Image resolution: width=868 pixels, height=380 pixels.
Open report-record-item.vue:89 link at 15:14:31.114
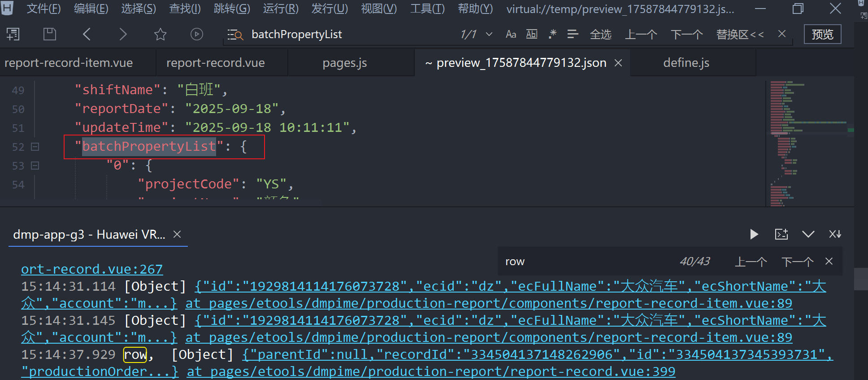489,303
